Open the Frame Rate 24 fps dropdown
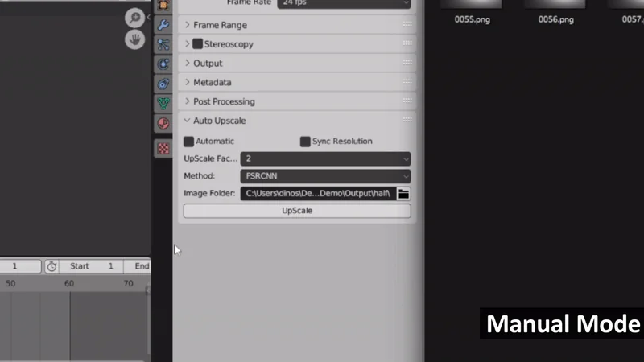Image resolution: width=644 pixels, height=362 pixels. (344, 3)
